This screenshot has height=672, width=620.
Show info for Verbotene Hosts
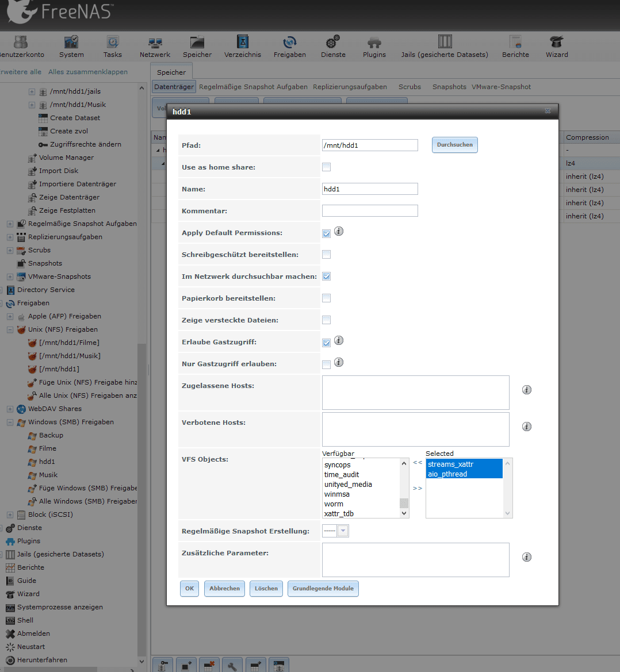pos(526,427)
